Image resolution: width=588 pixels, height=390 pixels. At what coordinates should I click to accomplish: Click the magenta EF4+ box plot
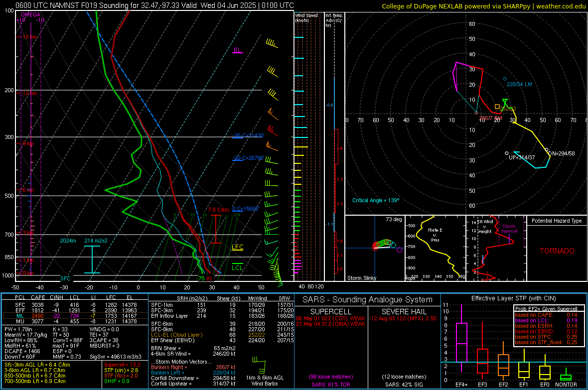461,339
